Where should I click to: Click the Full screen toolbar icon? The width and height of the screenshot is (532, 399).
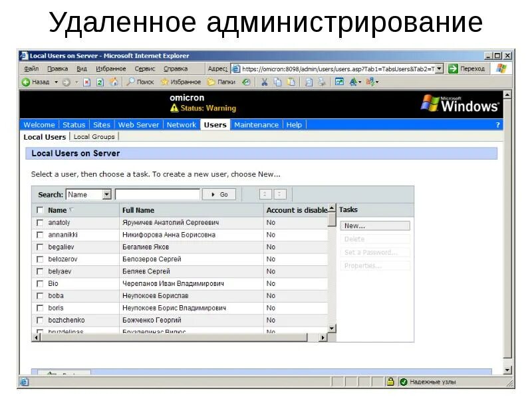[x=339, y=82]
